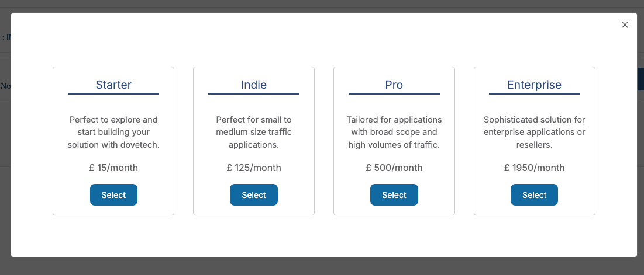Click the Enterprise plan title
The image size is (644, 275).
point(534,85)
